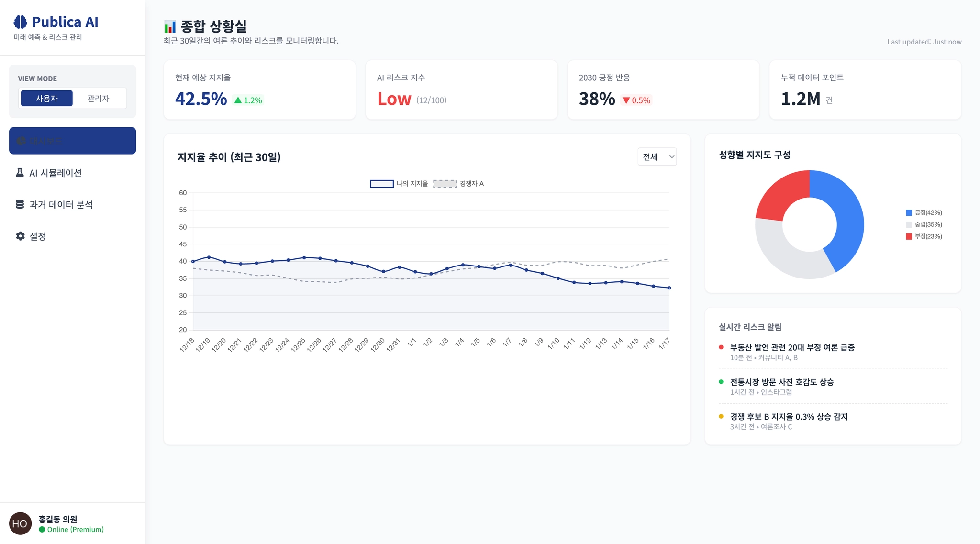The height and width of the screenshot is (544, 980).
Task: Click the pie-chart icon in 대시보드 menu
Action: click(21, 141)
